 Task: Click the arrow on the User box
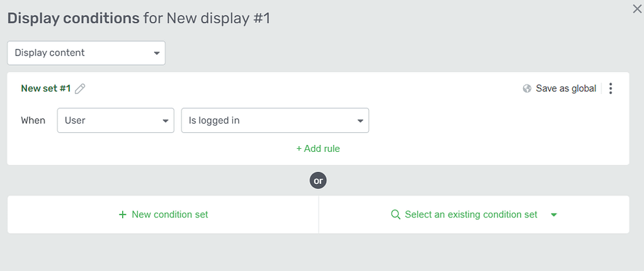click(x=166, y=120)
